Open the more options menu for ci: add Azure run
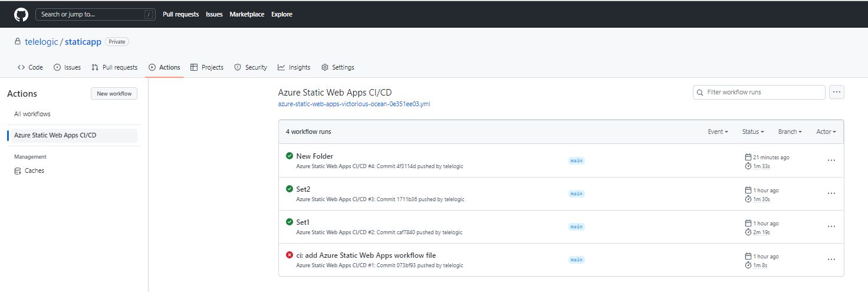Viewport: 868px width, 292px height. point(831,260)
